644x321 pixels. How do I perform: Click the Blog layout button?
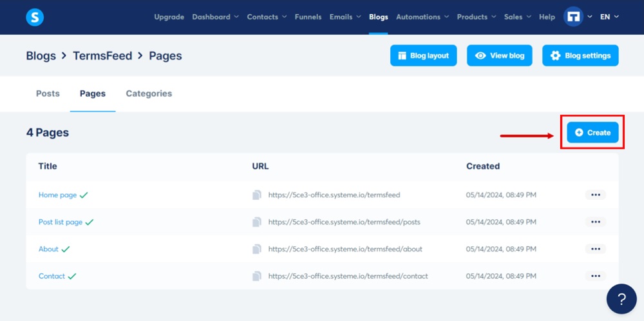click(x=424, y=55)
